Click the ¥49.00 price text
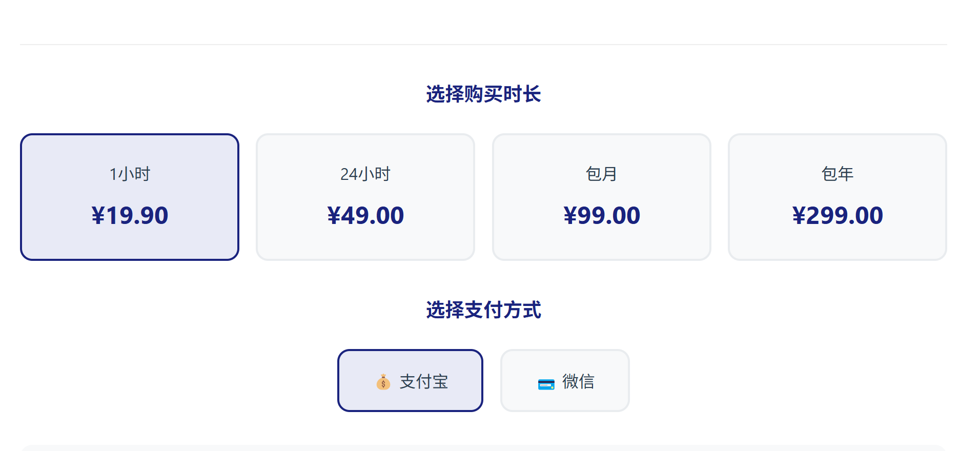Image resolution: width=980 pixels, height=451 pixels. [x=365, y=215]
